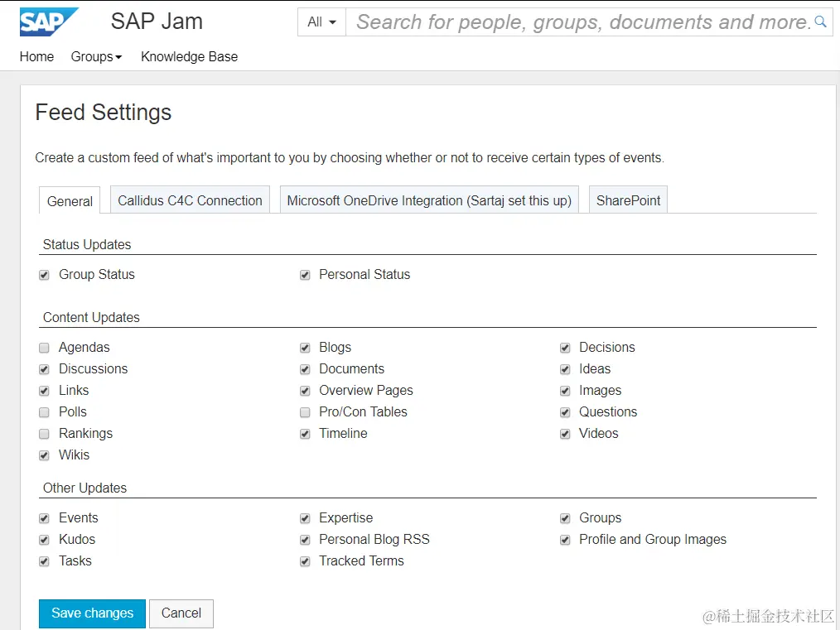This screenshot has width=840, height=630.
Task: Open the All search scope dropdown
Action: click(x=321, y=22)
